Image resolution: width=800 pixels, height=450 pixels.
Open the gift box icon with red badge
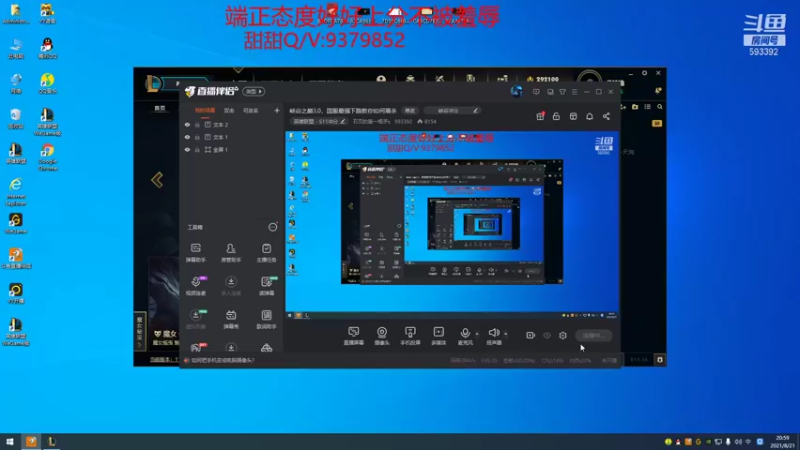(540, 116)
